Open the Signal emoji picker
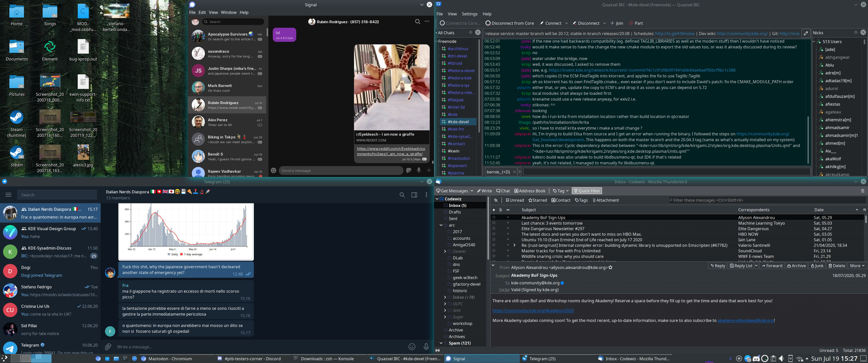868x363 pixels. click(274, 170)
